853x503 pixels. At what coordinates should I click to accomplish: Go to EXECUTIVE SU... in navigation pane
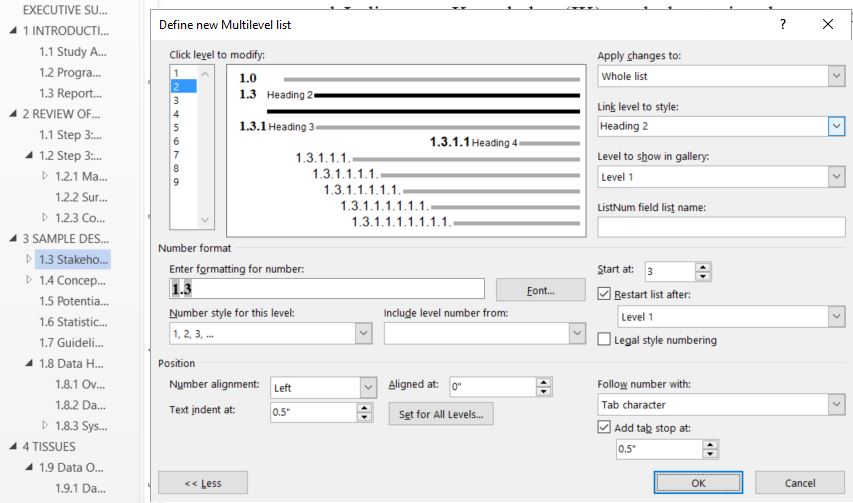(x=65, y=10)
